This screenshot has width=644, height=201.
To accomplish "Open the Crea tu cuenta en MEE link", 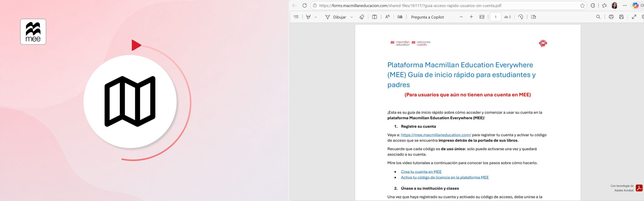I will coord(421,172).
